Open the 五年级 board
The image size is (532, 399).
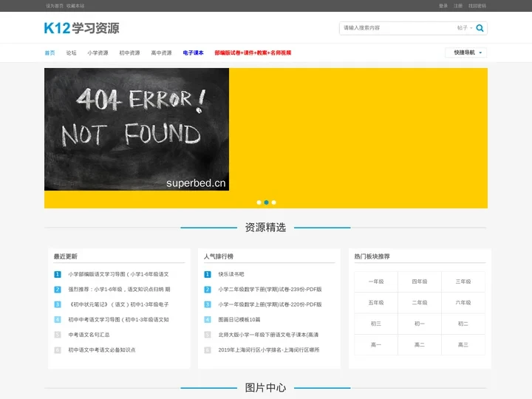tap(376, 303)
